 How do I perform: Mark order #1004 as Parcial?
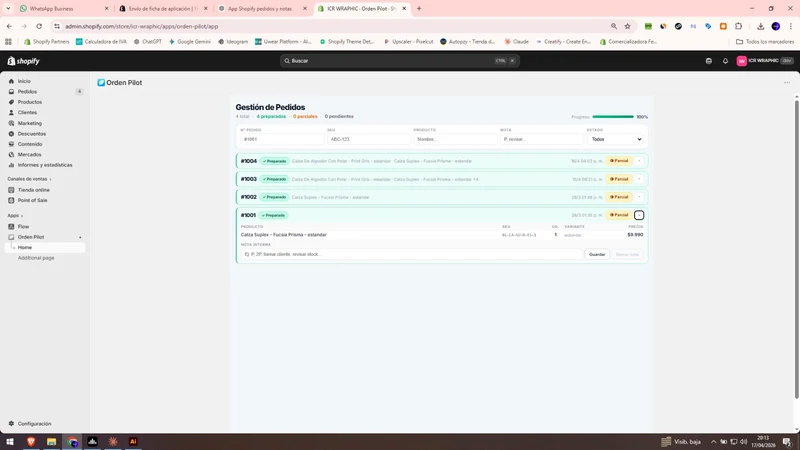click(619, 161)
